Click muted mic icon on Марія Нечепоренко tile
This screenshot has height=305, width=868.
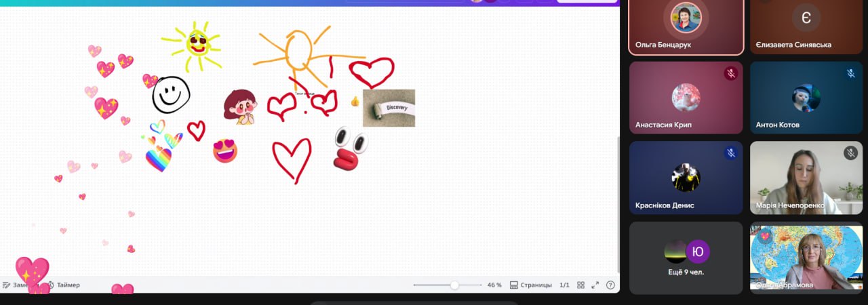coord(850,153)
